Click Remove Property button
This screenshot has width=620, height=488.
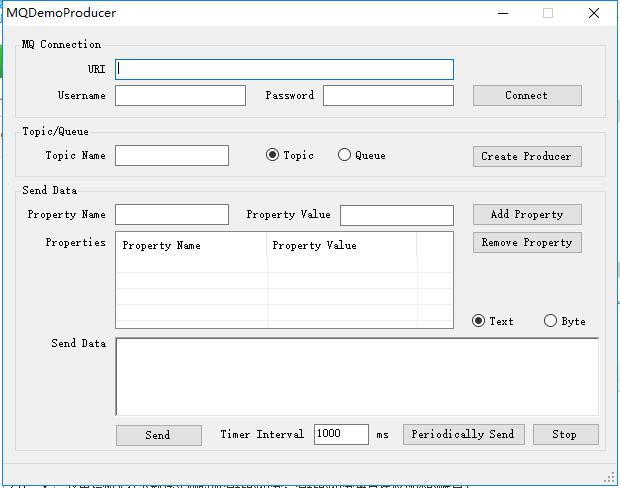[x=527, y=242]
